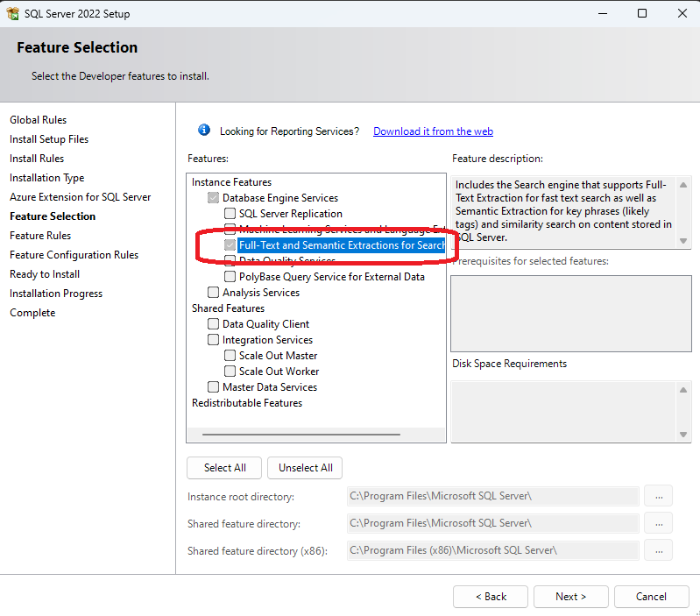Select the Install Rules step
The image size is (700, 616).
point(37,159)
